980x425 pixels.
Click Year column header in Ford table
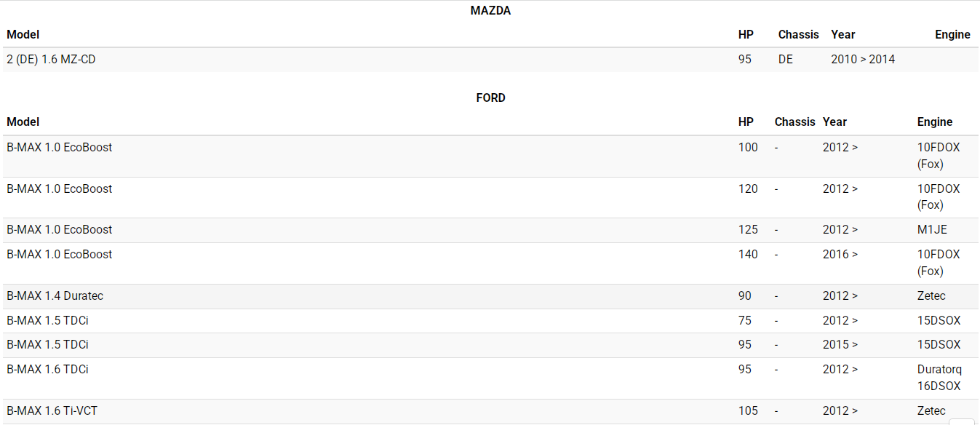(x=834, y=122)
